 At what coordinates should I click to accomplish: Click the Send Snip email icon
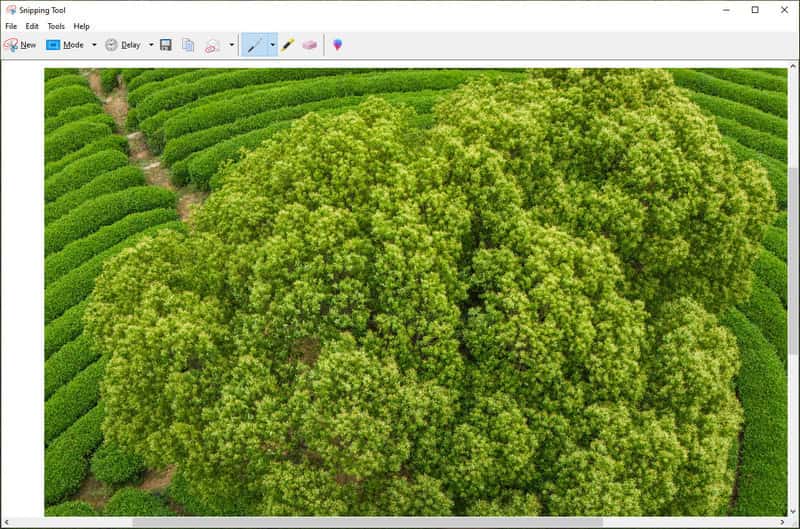click(x=212, y=45)
